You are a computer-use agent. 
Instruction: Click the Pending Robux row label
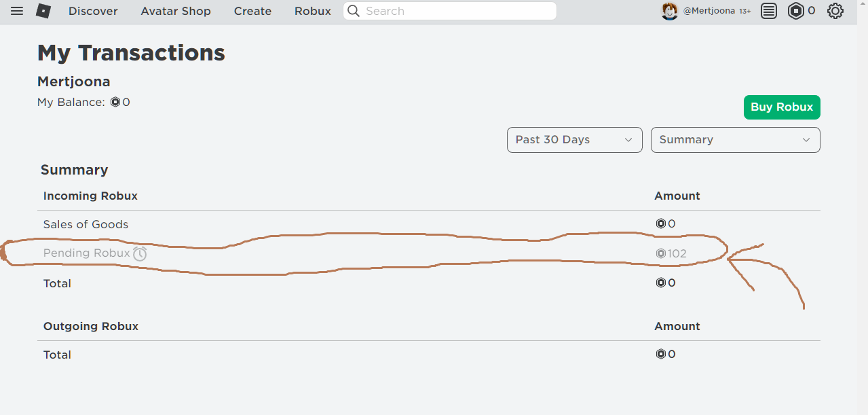point(86,253)
